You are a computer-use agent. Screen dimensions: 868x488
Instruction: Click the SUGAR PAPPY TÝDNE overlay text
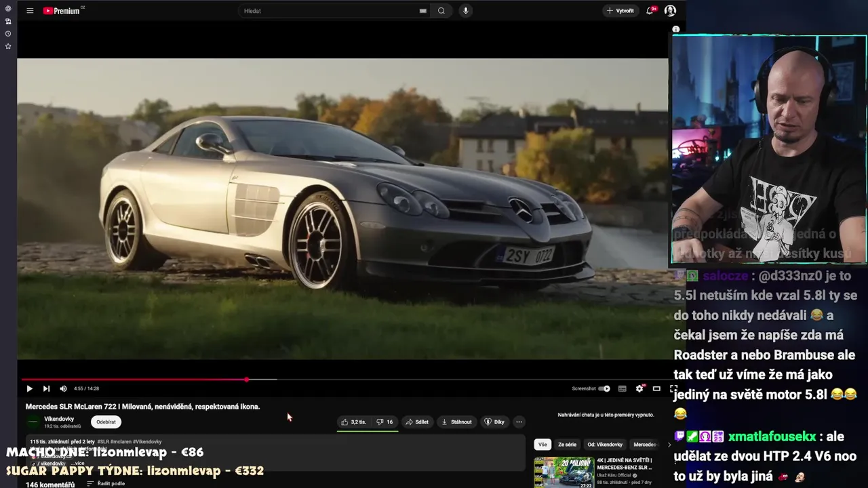point(135,470)
